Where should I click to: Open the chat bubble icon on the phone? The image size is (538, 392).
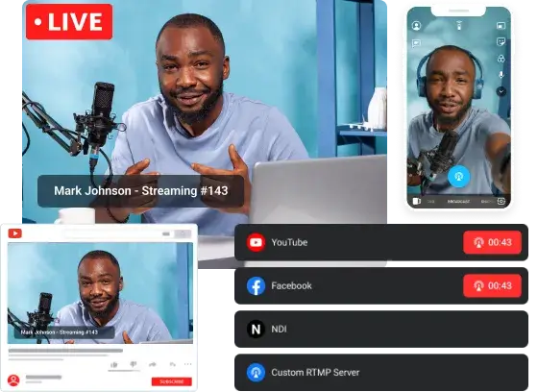pos(416,43)
